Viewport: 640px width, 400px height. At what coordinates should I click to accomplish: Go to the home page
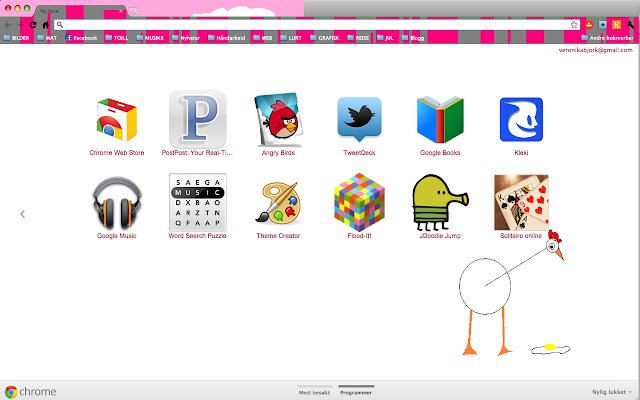click(x=46, y=25)
